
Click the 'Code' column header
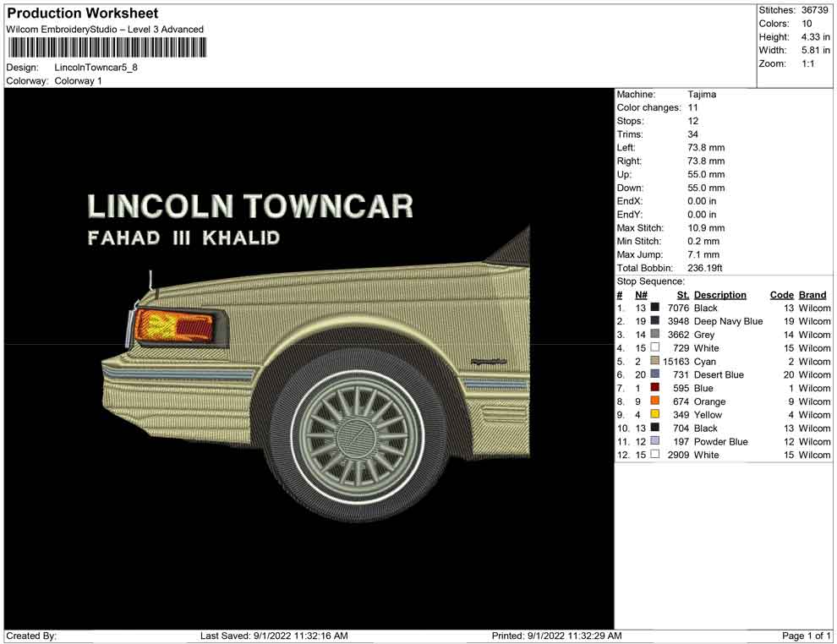(781, 294)
